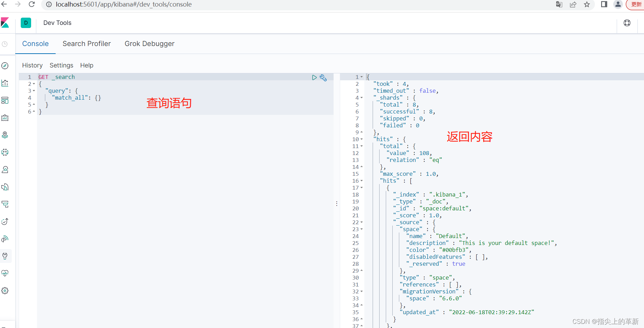Collapse "_shards" fold at line 4
Viewport: 644px width, 328px height.
(x=362, y=98)
